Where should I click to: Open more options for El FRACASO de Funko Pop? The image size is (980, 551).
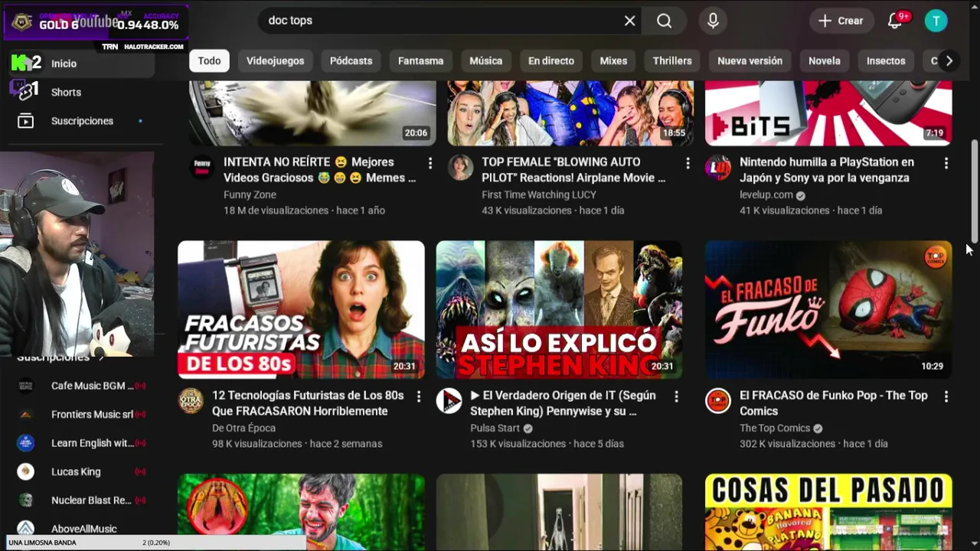(x=946, y=396)
